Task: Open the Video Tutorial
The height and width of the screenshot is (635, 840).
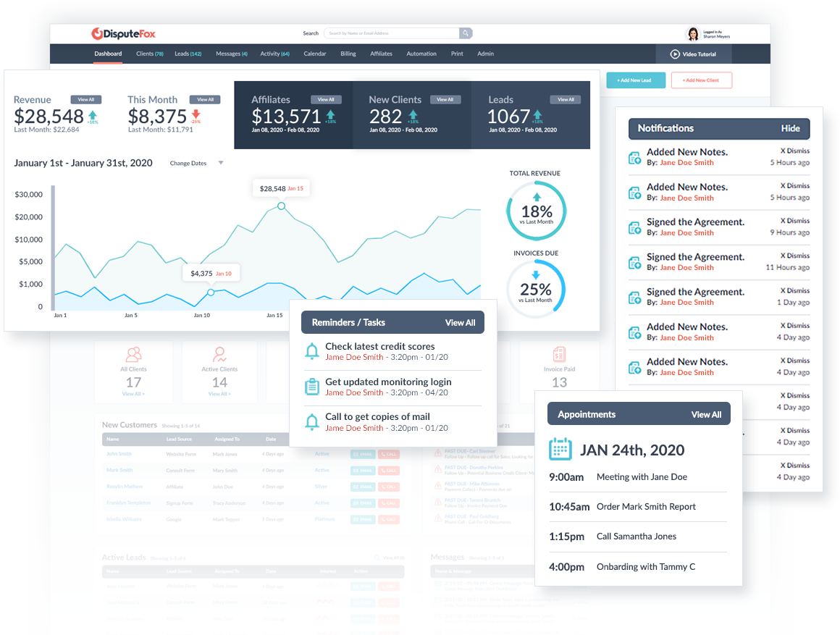Action: [693, 54]
